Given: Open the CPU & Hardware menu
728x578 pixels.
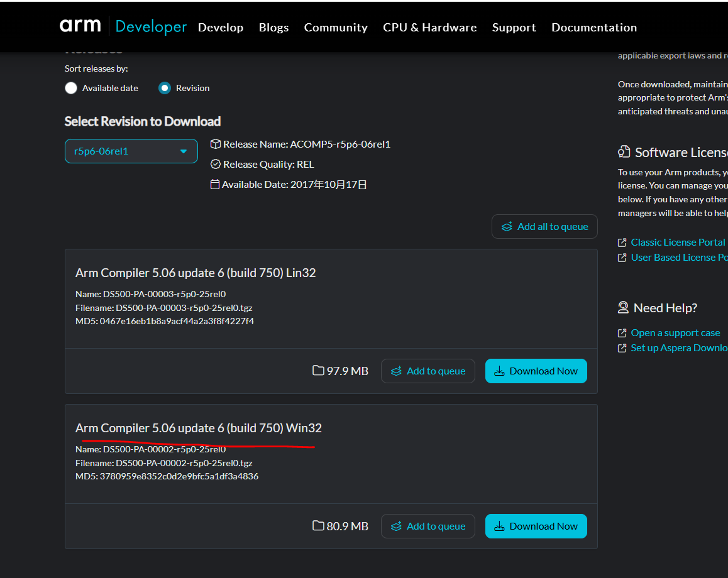Looking at the screenshot, I should click(x=429, y=28).
